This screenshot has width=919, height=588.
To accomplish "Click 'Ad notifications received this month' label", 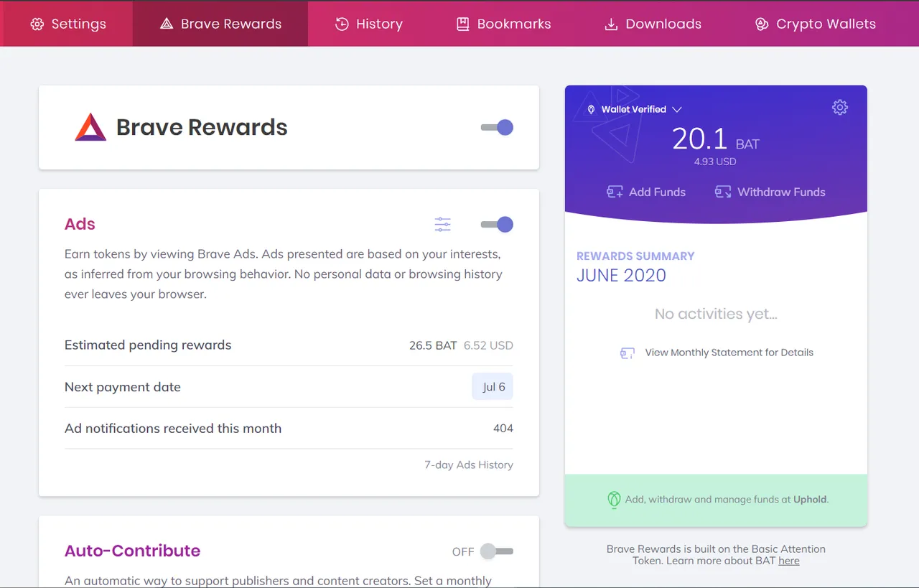I will (173, 429).
